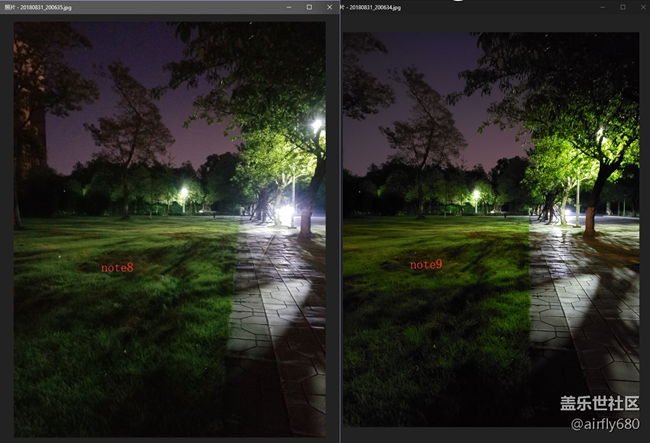The height and width of the screenshot is (443, 650).
Task: Click the tree-top street light in note8 photo
Action: click(316, 126)
